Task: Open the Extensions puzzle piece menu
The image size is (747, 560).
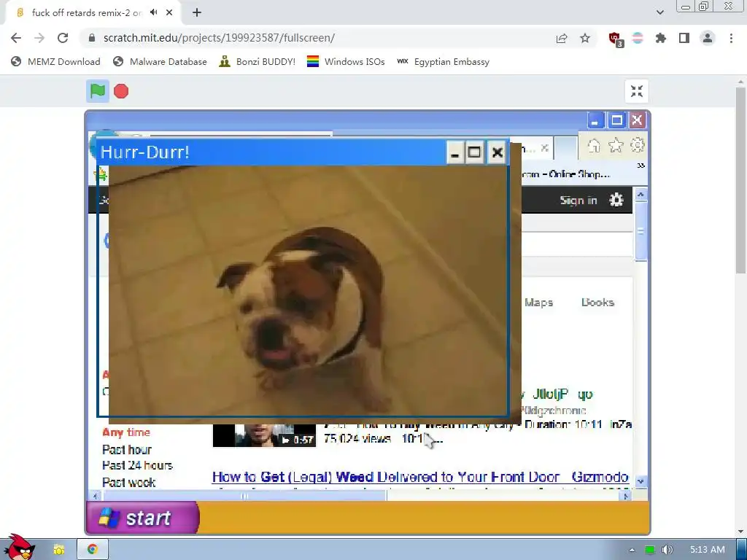Action: [x=661, y=38]
